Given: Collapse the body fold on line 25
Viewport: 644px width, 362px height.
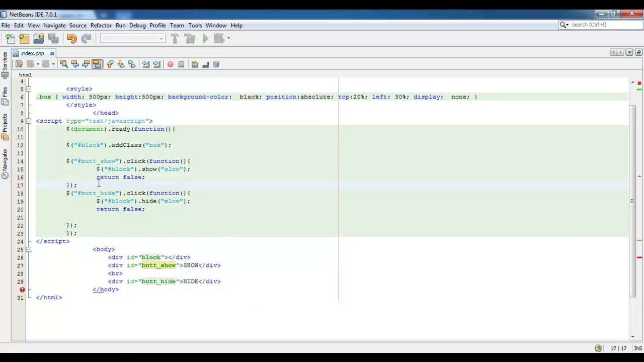Looking at the screenshot, I should (x=29, y=249).
